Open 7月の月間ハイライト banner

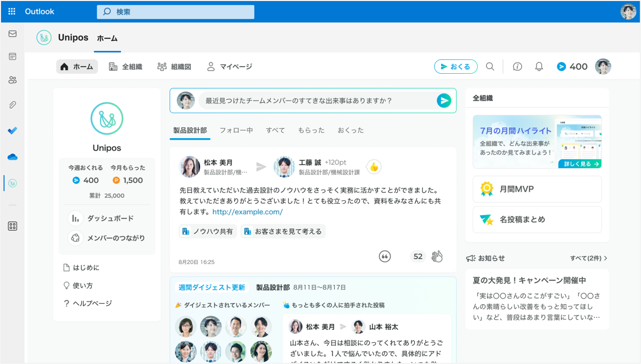pyautogui.click(x=537, y=142)
